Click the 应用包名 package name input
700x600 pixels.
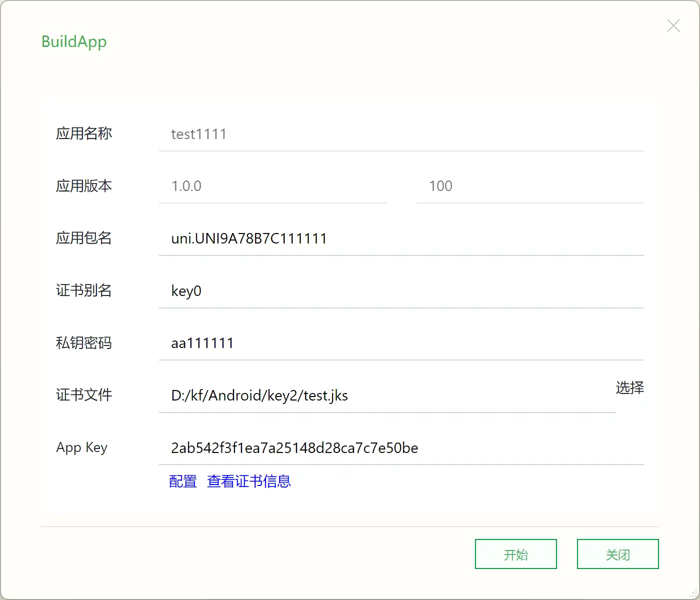(401, 238)
